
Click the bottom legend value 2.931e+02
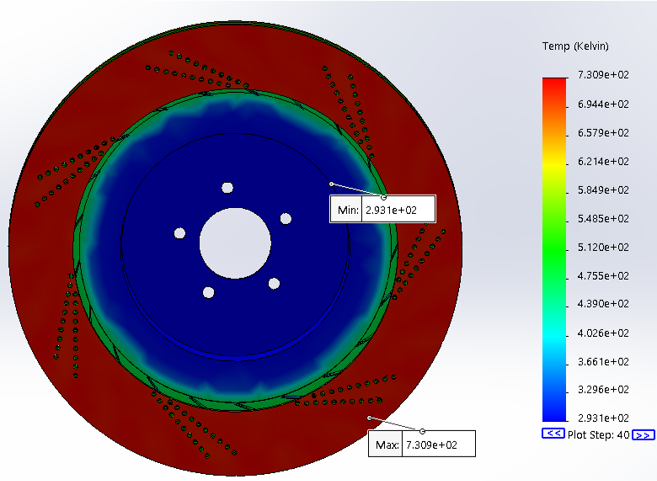[x=603, y=418]
